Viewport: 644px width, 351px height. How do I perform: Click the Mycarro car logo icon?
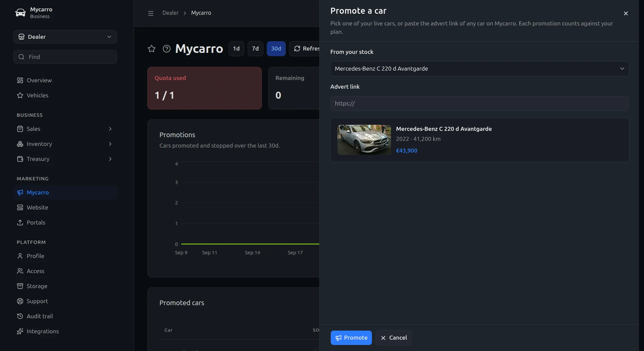pos(20,13)
